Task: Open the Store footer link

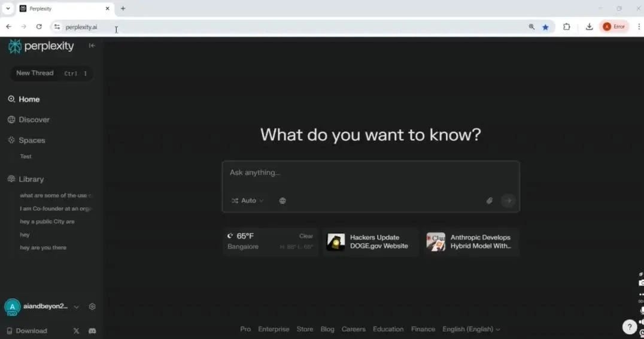Action: [305, 329]
